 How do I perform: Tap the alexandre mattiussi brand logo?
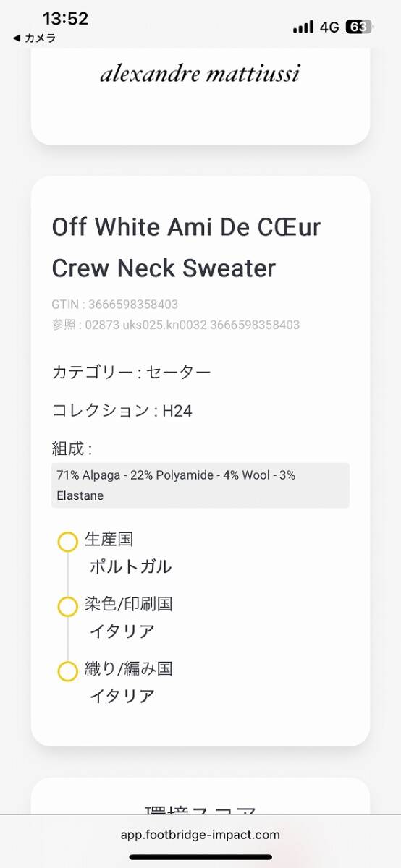[200, 73]
